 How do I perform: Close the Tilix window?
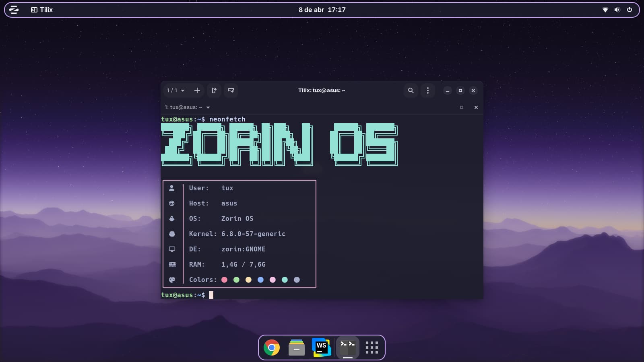click(473, 90)
